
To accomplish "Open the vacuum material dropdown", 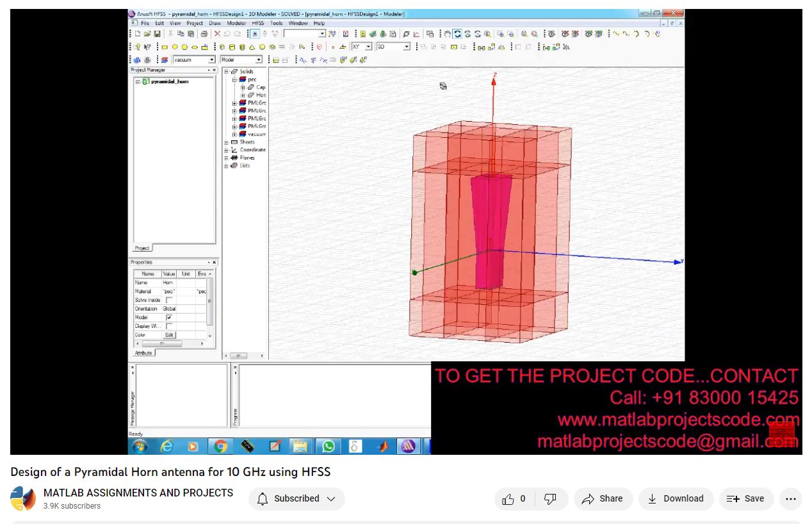I will [x=211, y=60].
